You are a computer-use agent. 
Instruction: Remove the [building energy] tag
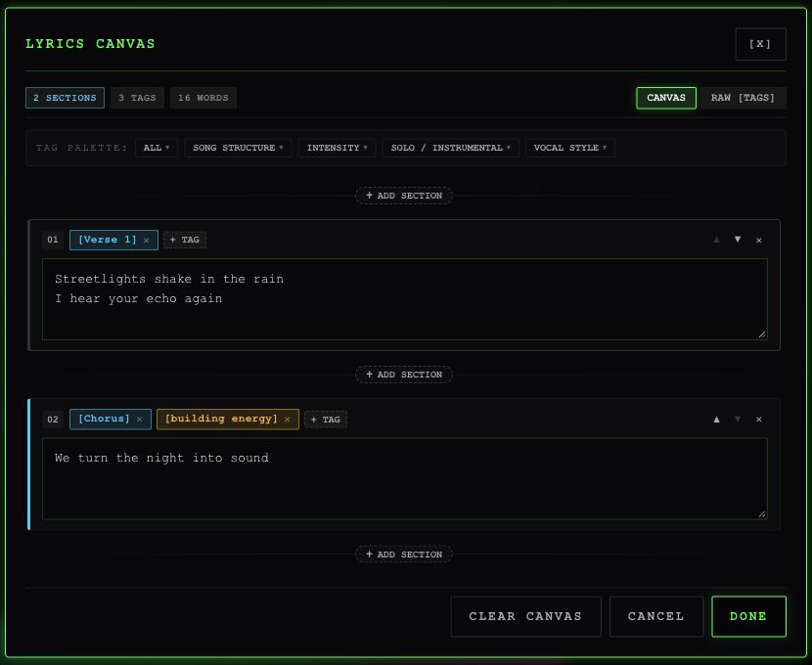point(287,420)
